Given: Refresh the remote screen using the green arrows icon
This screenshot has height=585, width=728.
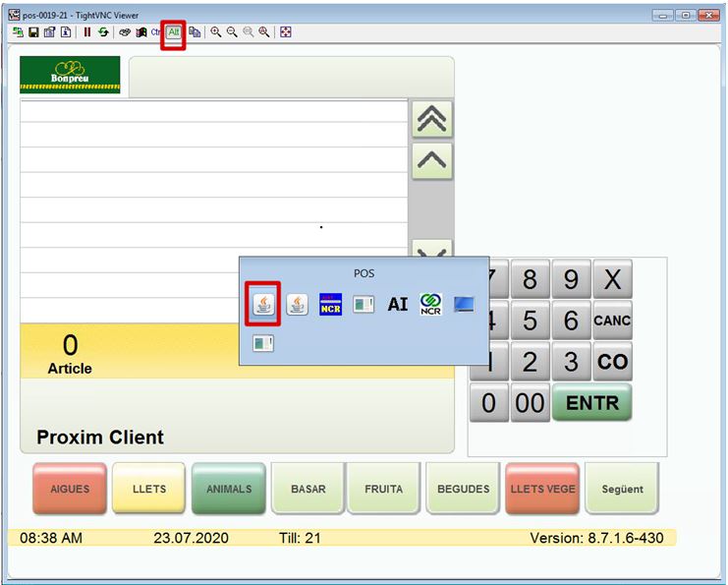Looking at the screenshot, I should (x=103, y=32).
